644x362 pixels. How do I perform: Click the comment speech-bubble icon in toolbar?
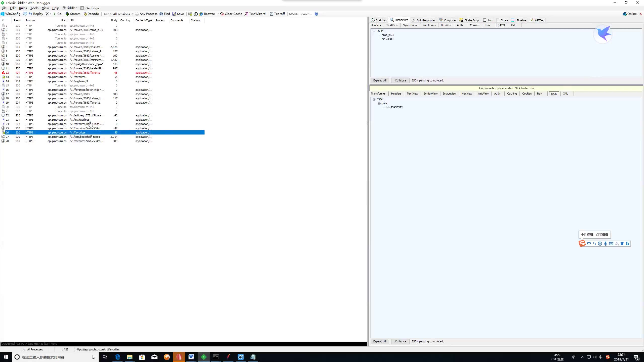(x=25, y=14)
